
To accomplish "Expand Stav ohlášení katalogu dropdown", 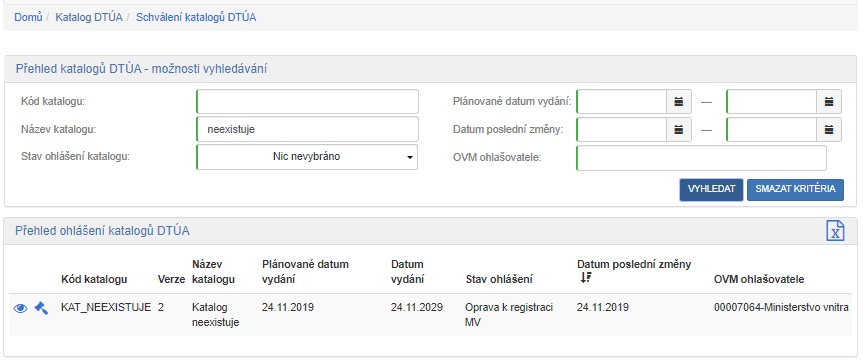I will [x=307, y=157].
